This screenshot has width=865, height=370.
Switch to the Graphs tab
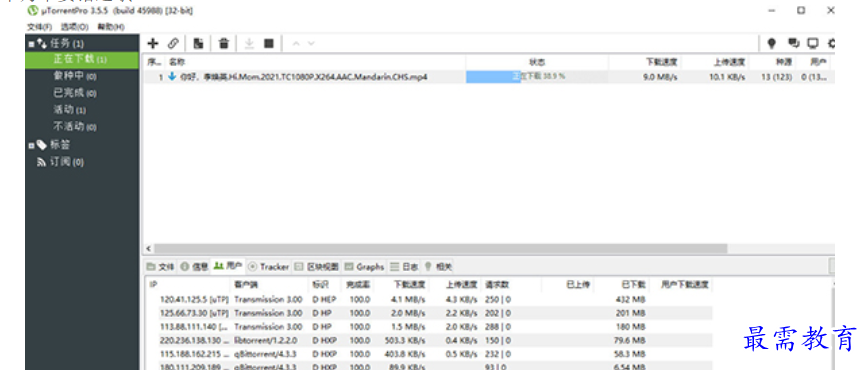click(x=364, y=267)
